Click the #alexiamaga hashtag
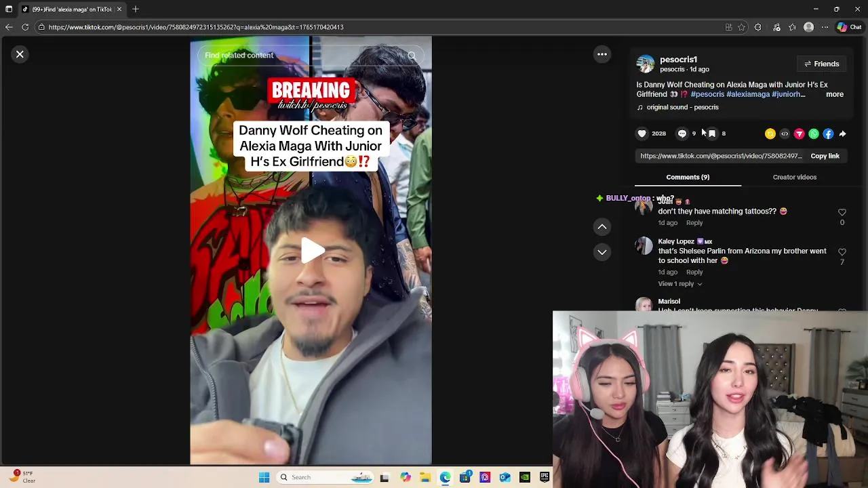The image size is (868, 488). click(x=748, y=94)
